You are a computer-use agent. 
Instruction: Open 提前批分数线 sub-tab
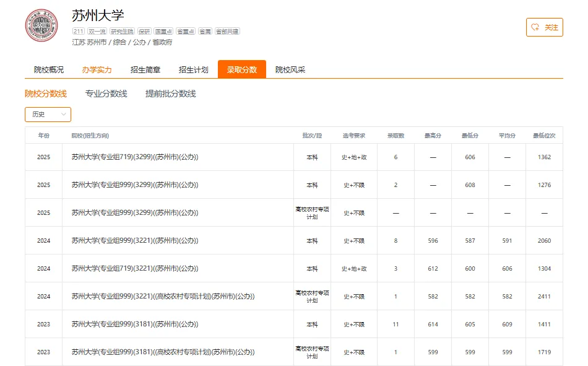coord(171,94)
